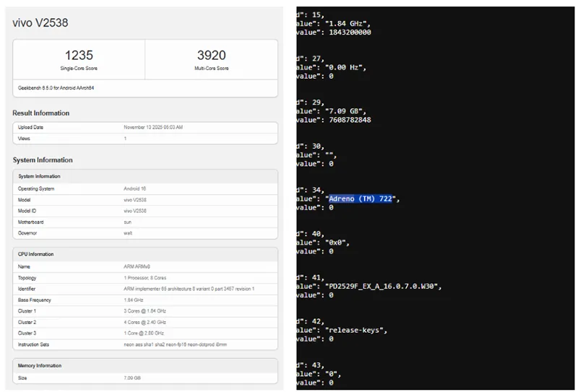Click the highlighted Adreno (TM) 722 text
Image resolution: width=578 pixels, height=392 pixels.
click(361, 199)
